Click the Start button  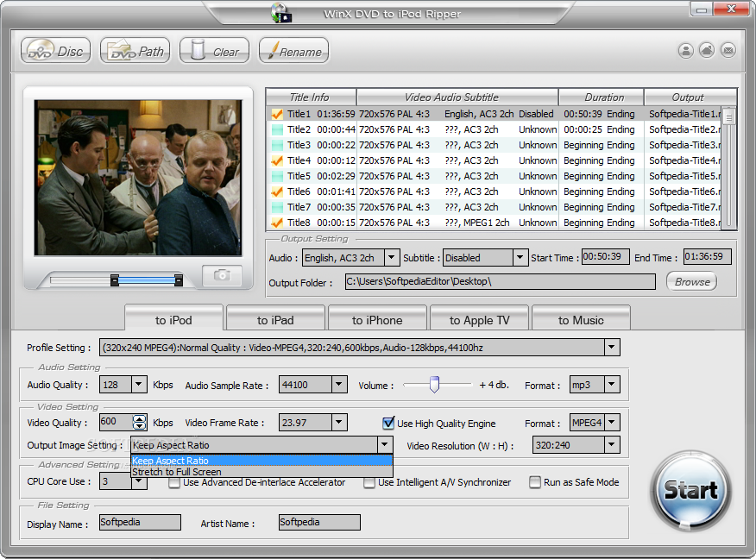[691, 491]
